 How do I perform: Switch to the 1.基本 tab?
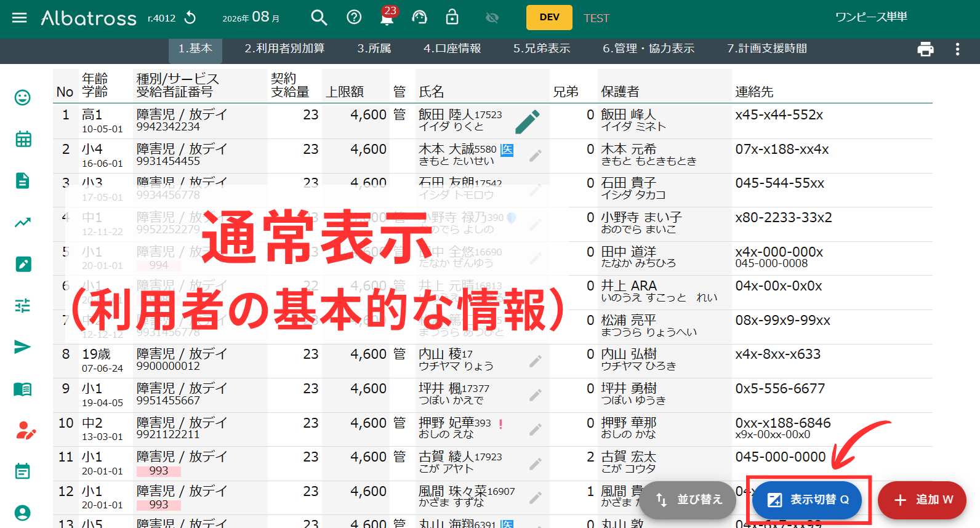(196, 49)
